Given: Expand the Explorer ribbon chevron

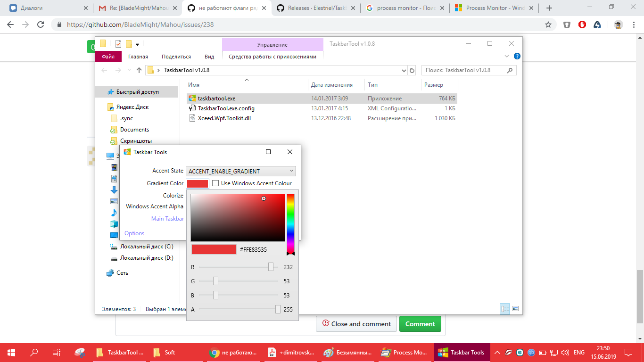Looking at the screenshot, I should pos(507,56).
